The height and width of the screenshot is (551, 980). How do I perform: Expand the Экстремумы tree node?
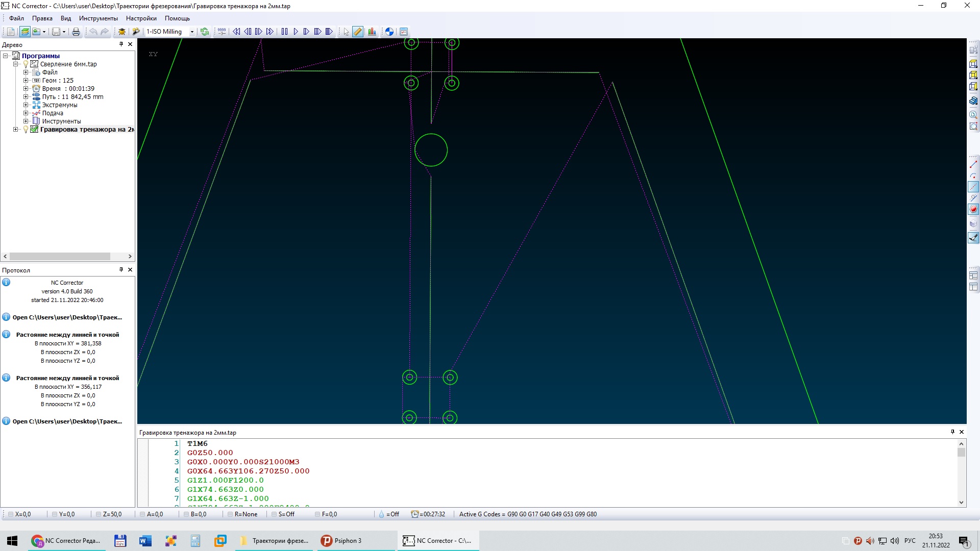(26, 105)
